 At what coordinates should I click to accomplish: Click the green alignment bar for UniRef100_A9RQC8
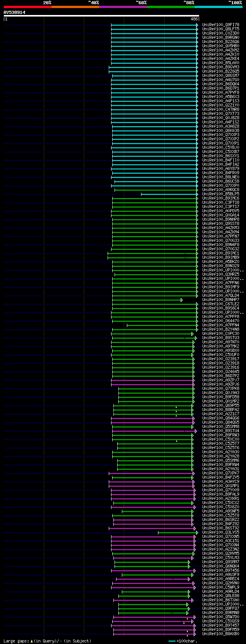point(156,190)
